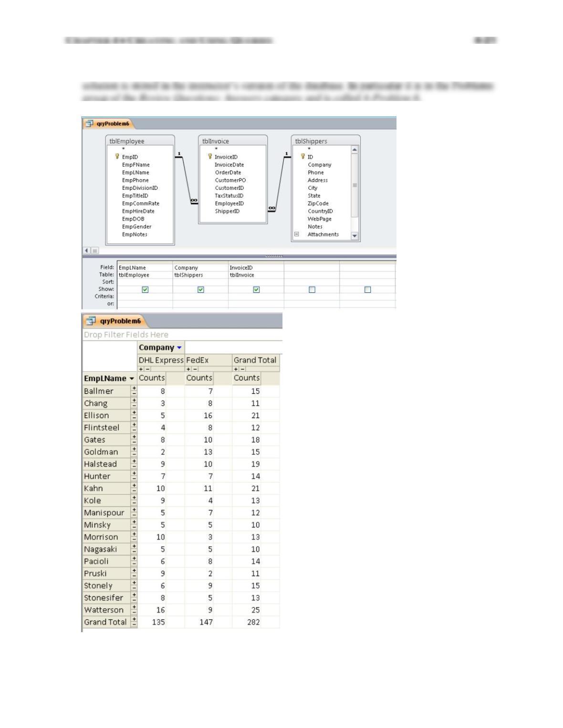
Task: Select EmployeeID field in tblInvoice
Action: click(229, 203)
